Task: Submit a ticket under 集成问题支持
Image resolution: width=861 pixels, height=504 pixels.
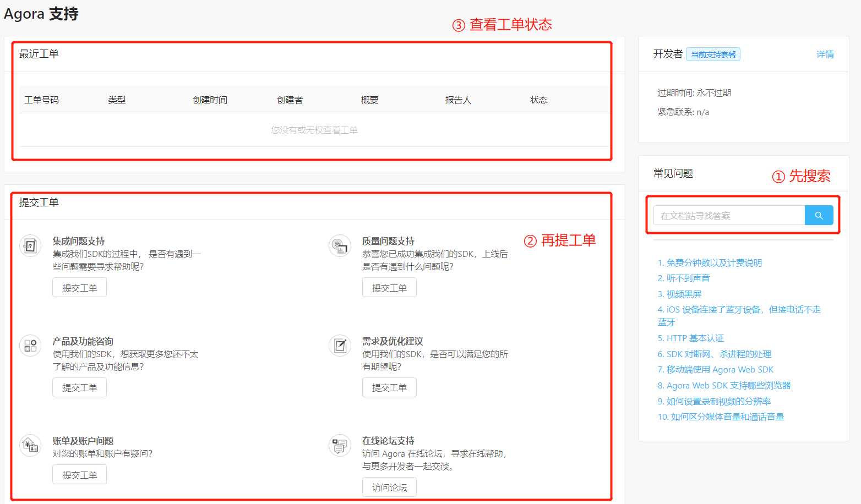Action: [79, 288]
